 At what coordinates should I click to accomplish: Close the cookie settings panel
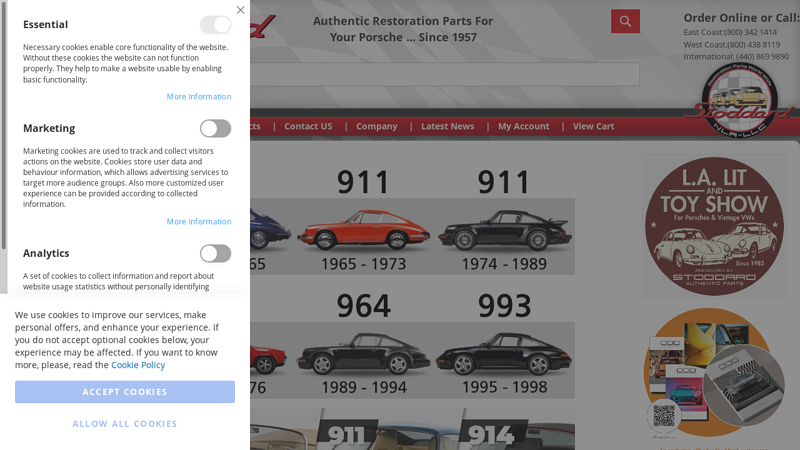(x=240, y=10)
